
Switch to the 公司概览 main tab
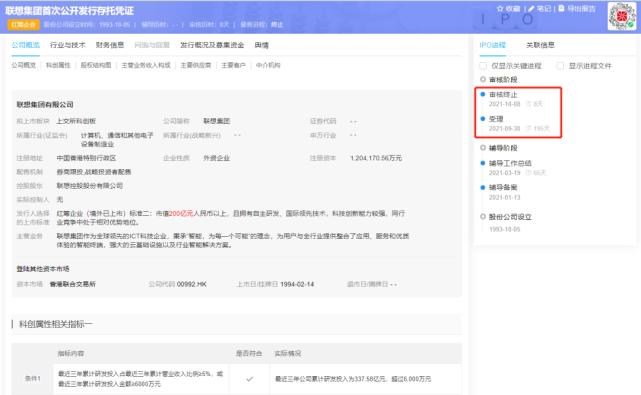(25, 45)
